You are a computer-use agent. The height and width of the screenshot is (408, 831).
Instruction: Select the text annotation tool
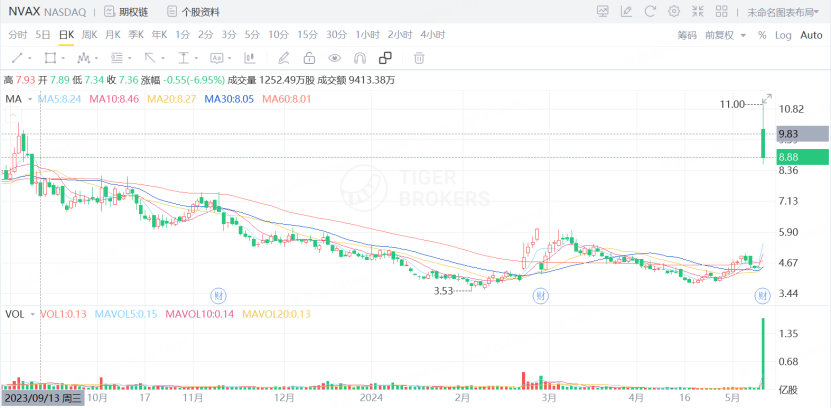(x=217, y=57)
